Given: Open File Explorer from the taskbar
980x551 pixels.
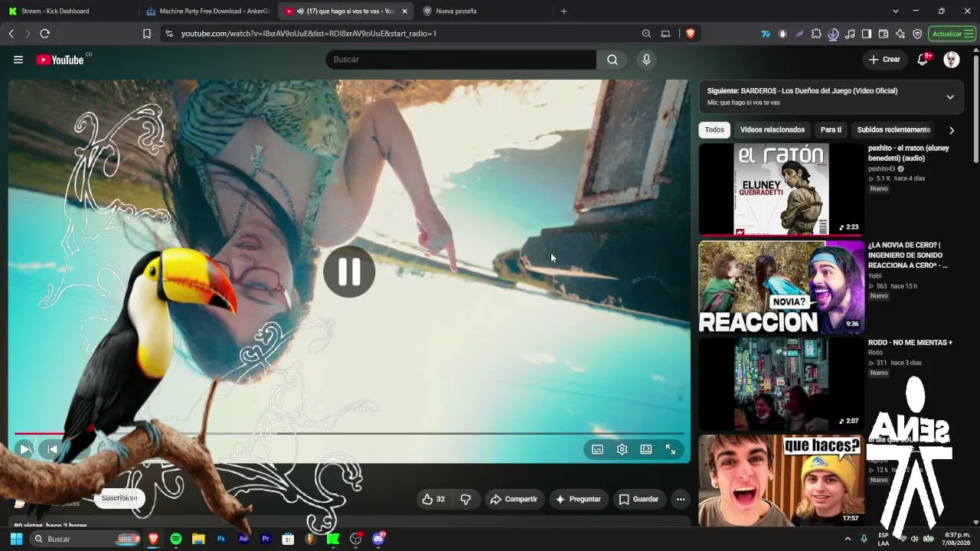Looking at the screenshot, I should pos(198,539).
